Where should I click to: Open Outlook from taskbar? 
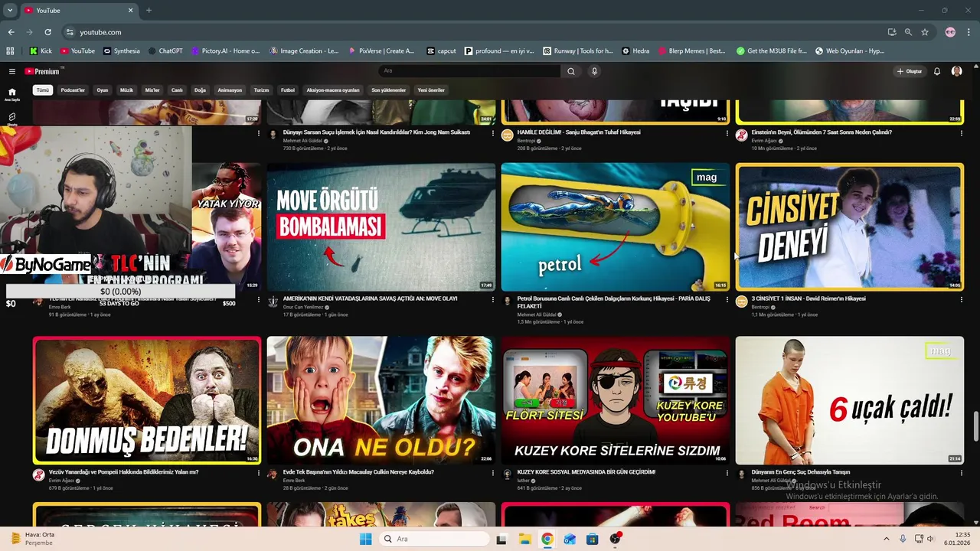click(570, 539)
